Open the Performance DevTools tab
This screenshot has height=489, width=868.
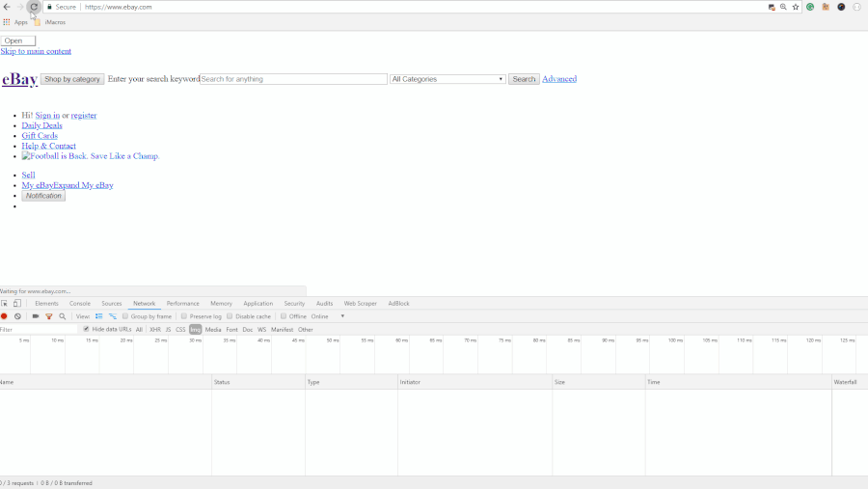pyautogui.click(x=182, y=304)
